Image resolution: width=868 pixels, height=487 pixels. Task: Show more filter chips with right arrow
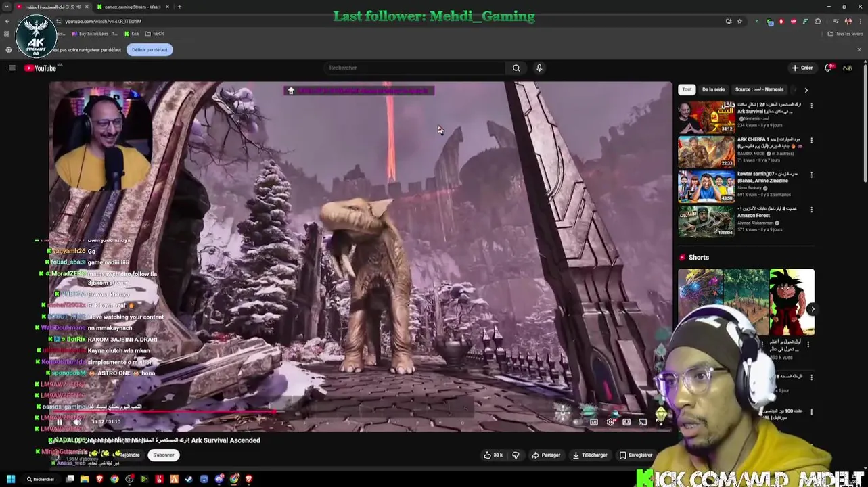tap(806, 89)
